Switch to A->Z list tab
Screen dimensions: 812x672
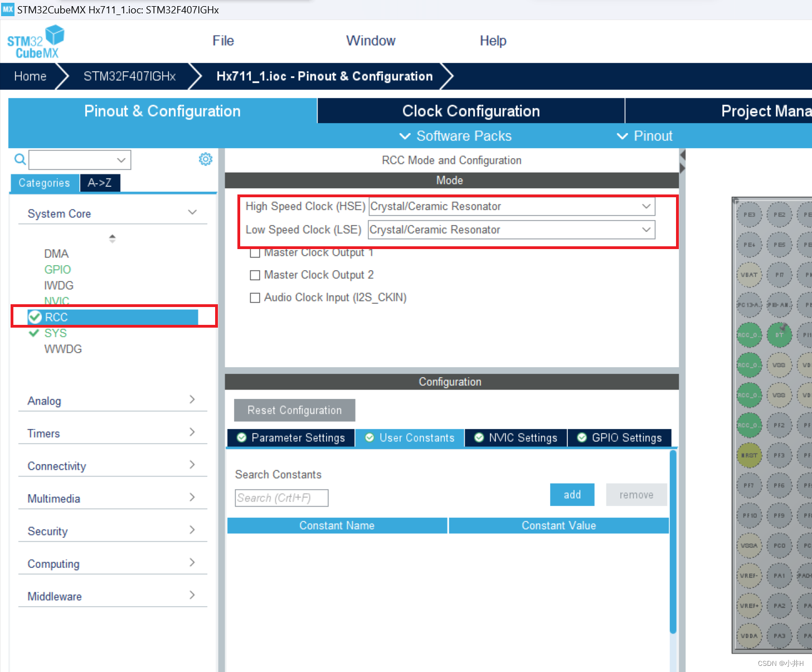tap(100, 183)
